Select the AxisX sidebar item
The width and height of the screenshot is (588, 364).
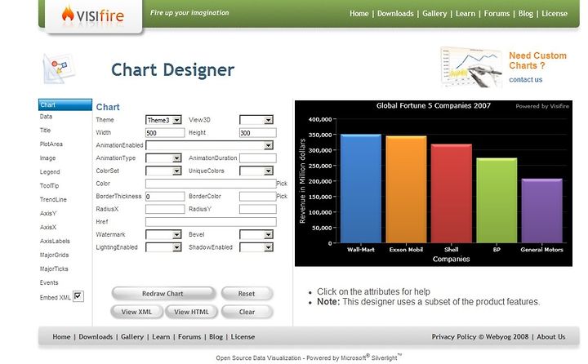48,228
